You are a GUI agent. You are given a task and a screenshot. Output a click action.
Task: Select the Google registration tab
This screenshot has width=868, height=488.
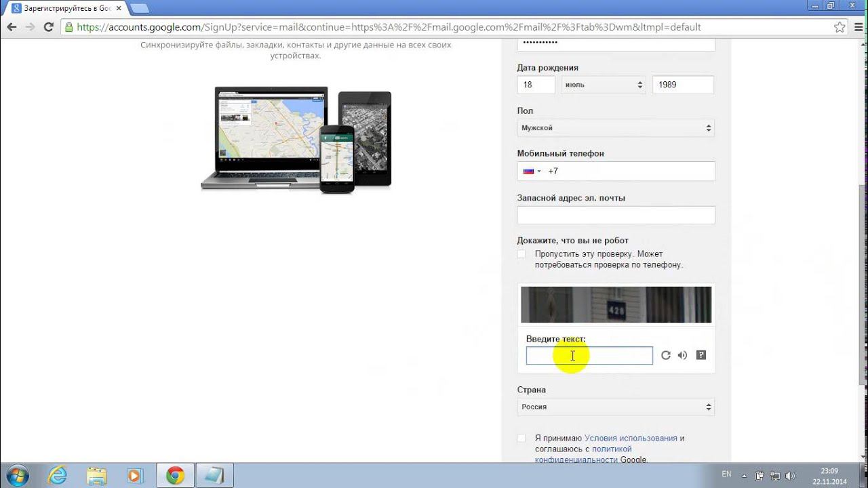tap(66, 8)
